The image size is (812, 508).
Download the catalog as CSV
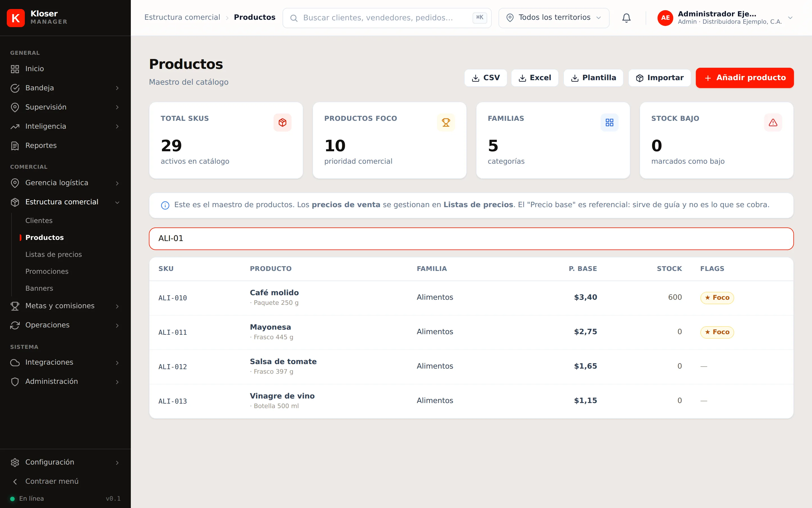[486, 78]
